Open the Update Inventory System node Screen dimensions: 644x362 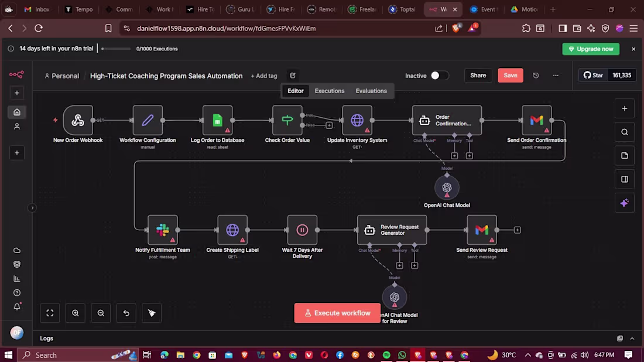click(357, 121)
